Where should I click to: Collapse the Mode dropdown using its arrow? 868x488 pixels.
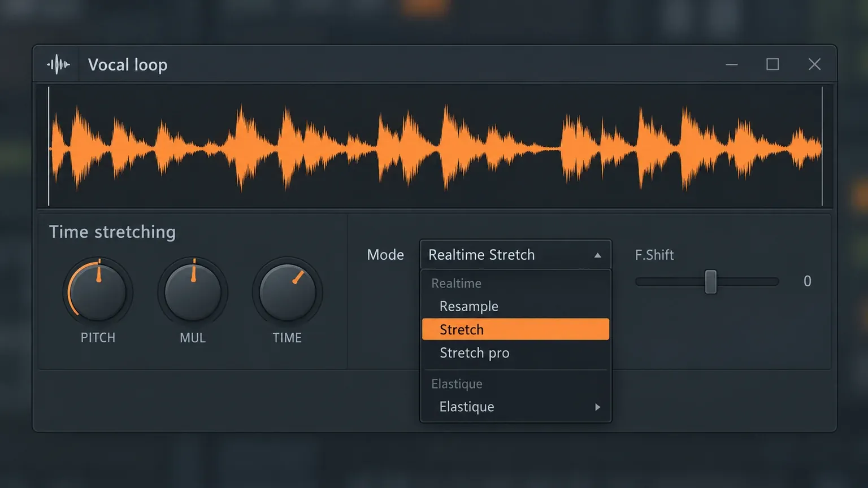[597, 255]
